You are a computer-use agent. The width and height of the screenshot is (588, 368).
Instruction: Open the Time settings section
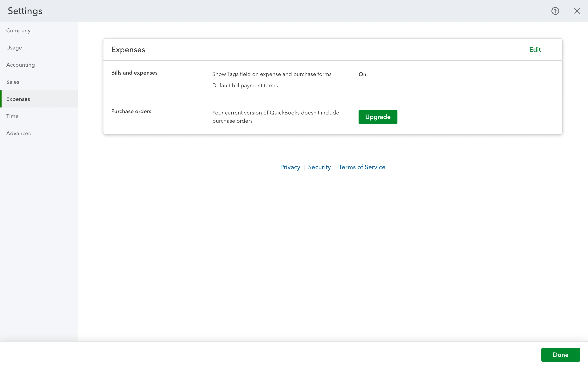point(39,116)
